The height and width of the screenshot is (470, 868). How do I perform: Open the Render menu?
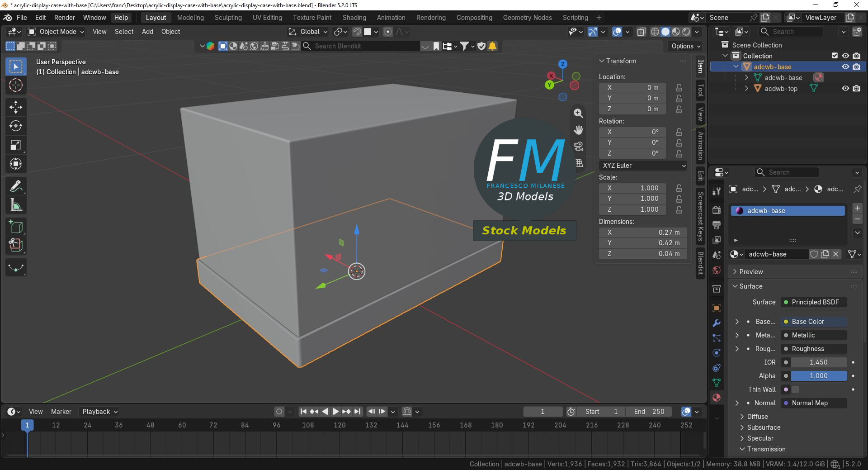pyautogui.click(x=65, y=18)
